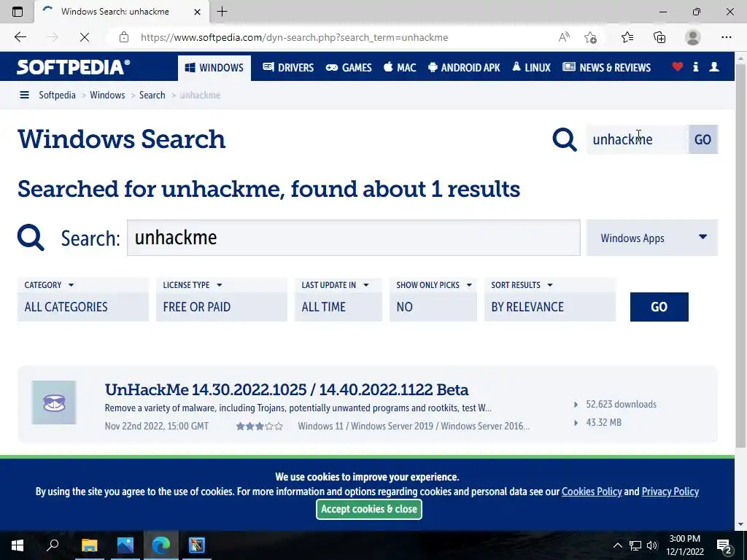
Task: Click the red heart icon
Action: point(678,66)
